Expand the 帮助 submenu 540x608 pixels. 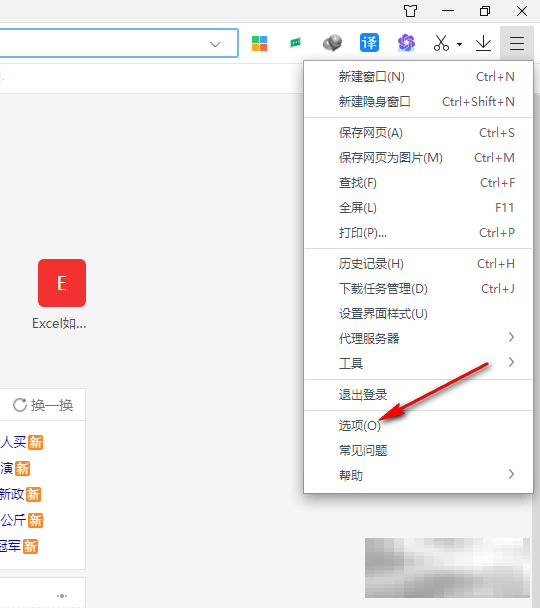419,475
